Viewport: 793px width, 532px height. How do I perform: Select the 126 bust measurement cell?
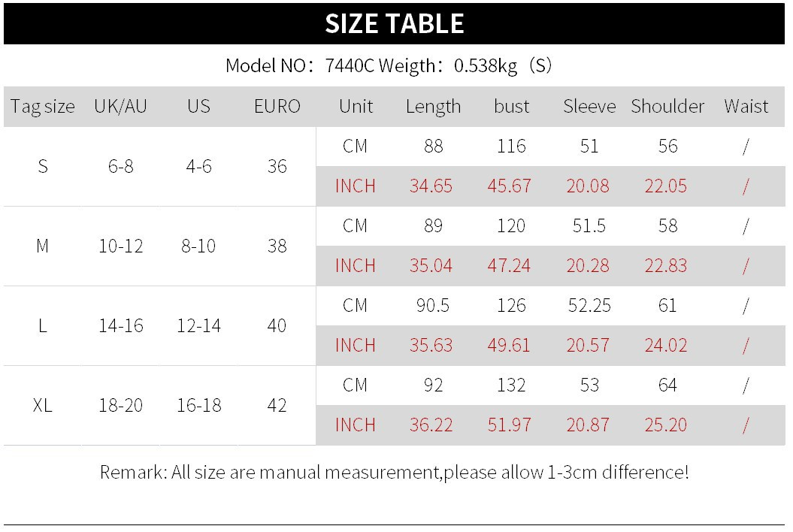tap(511, 306)
